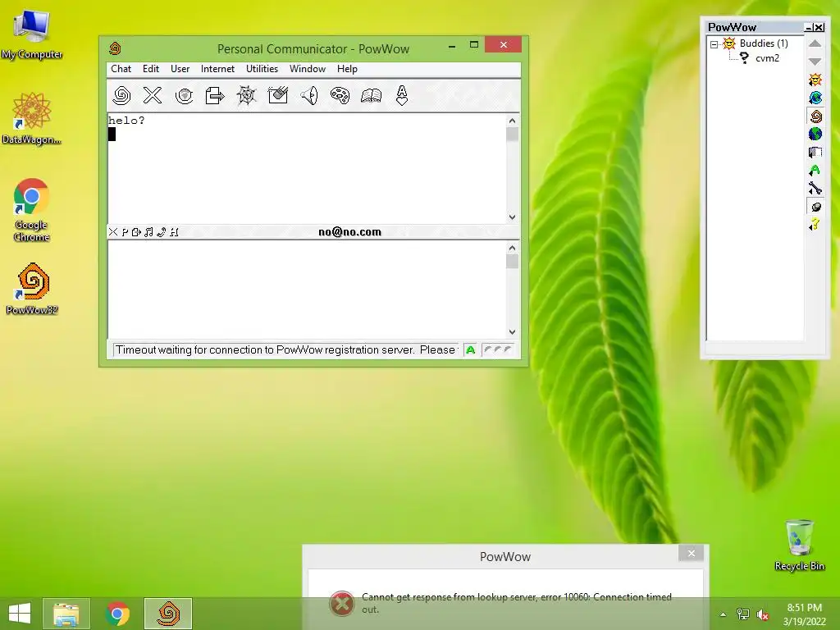Screen dimensions: 840x630
Task: Click the letter A with heart icon
Action: coord(402,95)
